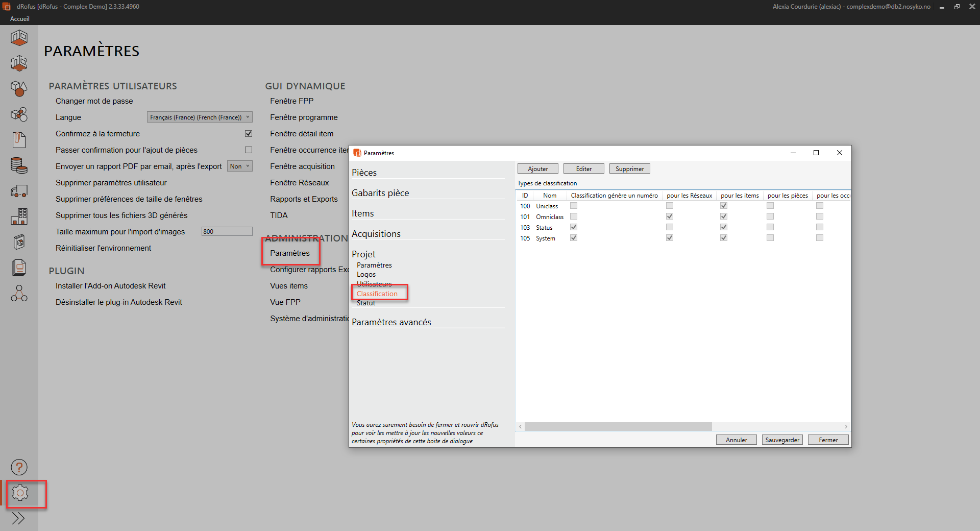Click the stacked coins icon
The image size is (980, 531).
19,165
